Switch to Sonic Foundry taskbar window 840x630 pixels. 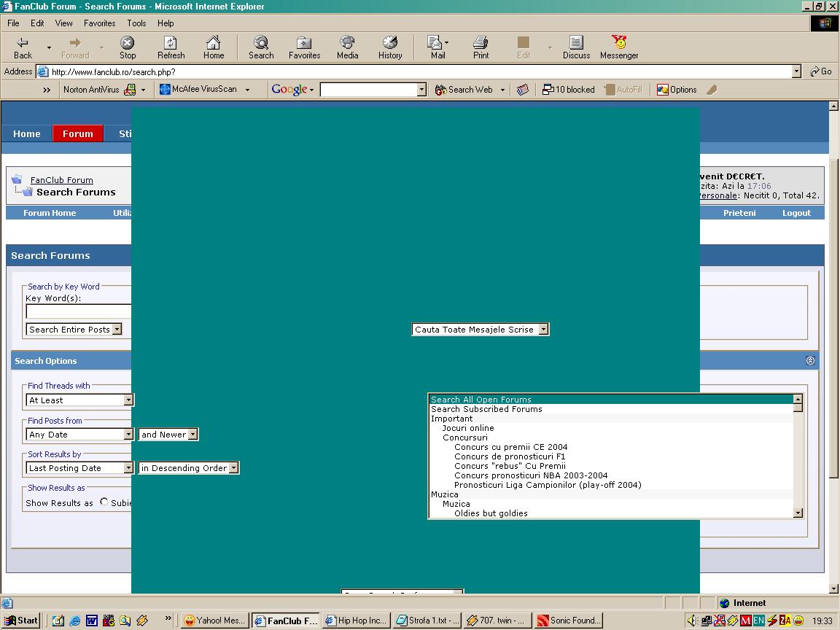(x=569, y=621)
